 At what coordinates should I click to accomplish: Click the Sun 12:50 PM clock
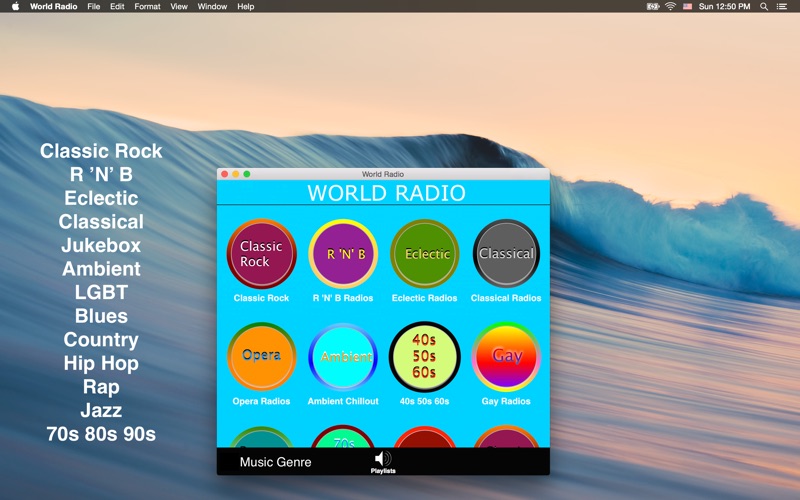click(724, 6)
